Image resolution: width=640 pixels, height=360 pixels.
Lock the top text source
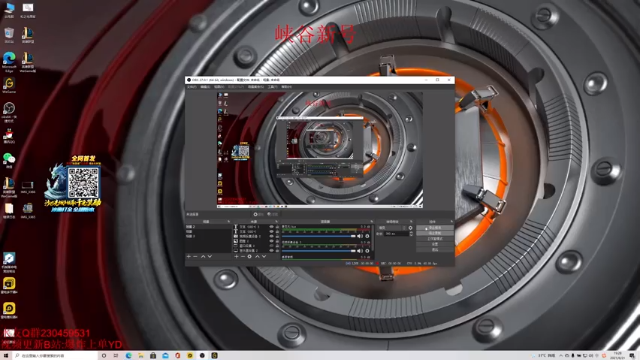[x=278, y=227]
